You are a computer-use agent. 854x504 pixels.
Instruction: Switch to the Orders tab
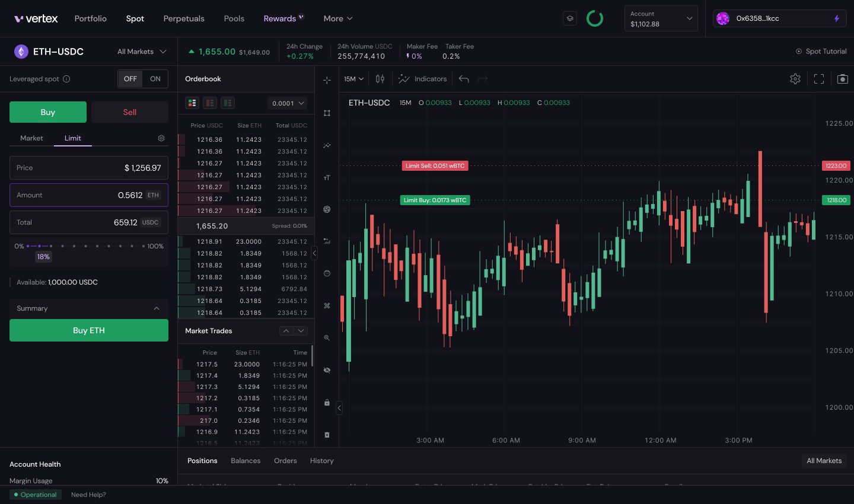tap(285, 461)
